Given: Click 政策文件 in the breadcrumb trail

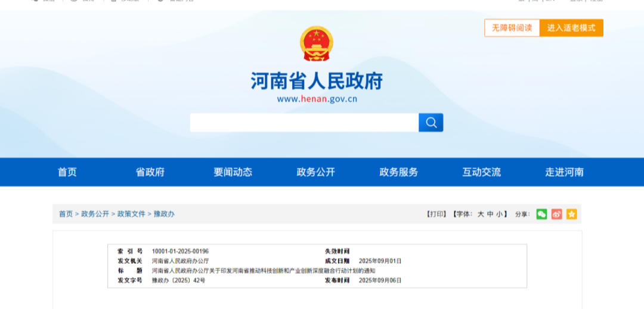Looking at the screenshot, I should point(131,214).
